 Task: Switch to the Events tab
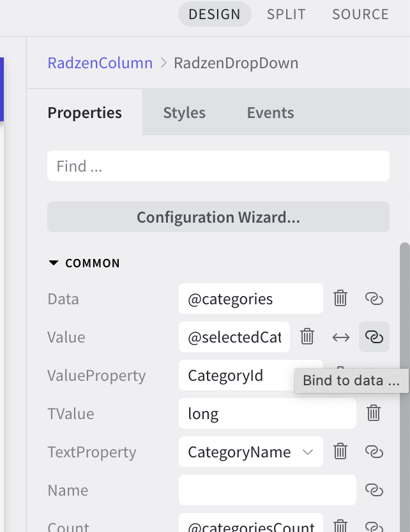tap(270, 113)
